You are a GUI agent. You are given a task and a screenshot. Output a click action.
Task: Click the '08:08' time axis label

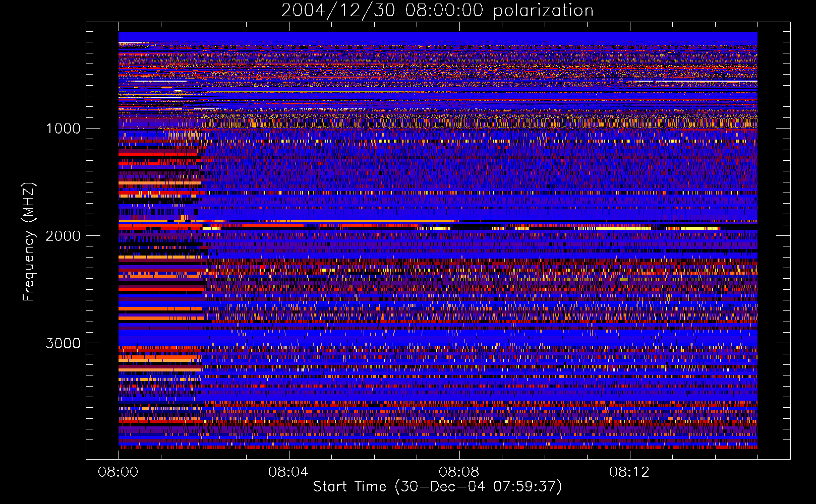458,472
